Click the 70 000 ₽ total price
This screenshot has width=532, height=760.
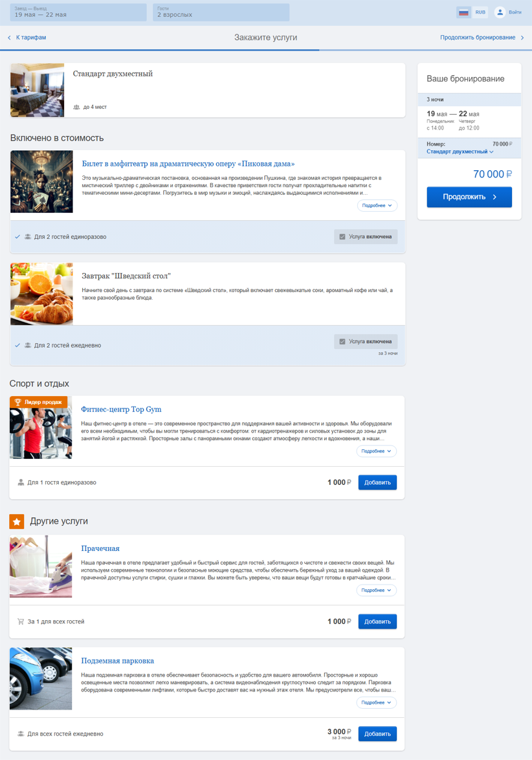pyautogui.click(x=493, y=174)
